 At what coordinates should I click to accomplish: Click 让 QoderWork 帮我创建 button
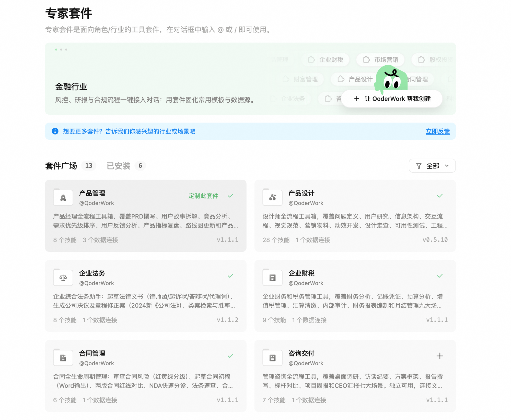tap(392, 99)
